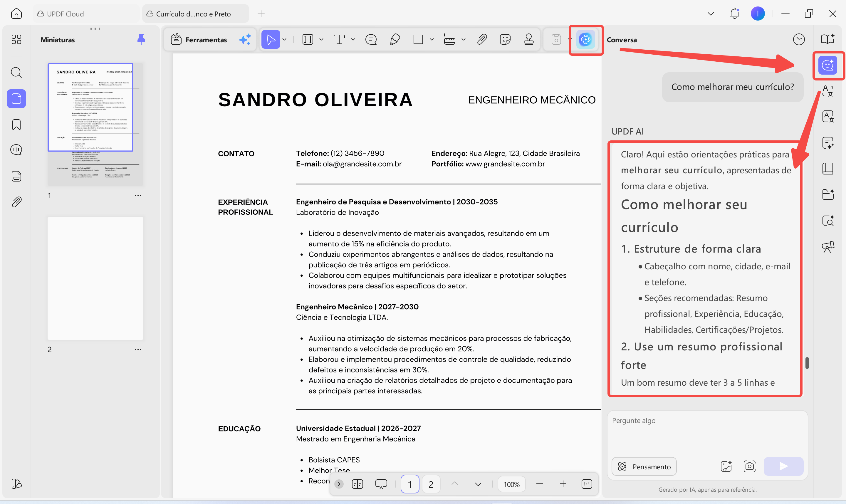846x504 pixels.
Task: Expand the selection tool dropdown arrow
Action: (x=285, y=39)
